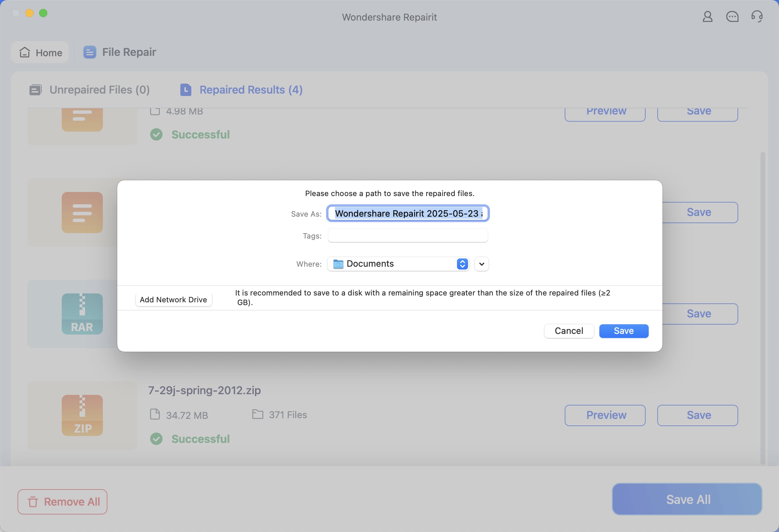
Task: Click the 371 Files count text
Action: pyautogui.click(x=288, y=415)
